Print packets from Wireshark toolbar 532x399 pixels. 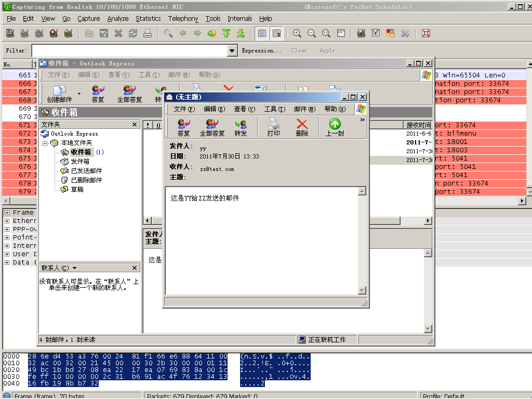pyautogui.click(x=148, y=33)
